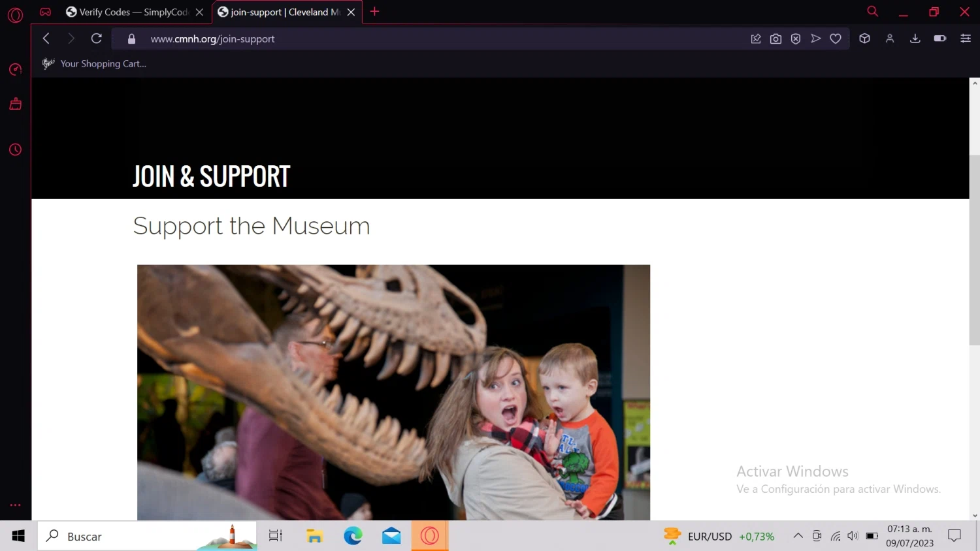Viewport: 980px width, 551px height.
Task: Close the join-support tab
Action: [x=351, y=12]
